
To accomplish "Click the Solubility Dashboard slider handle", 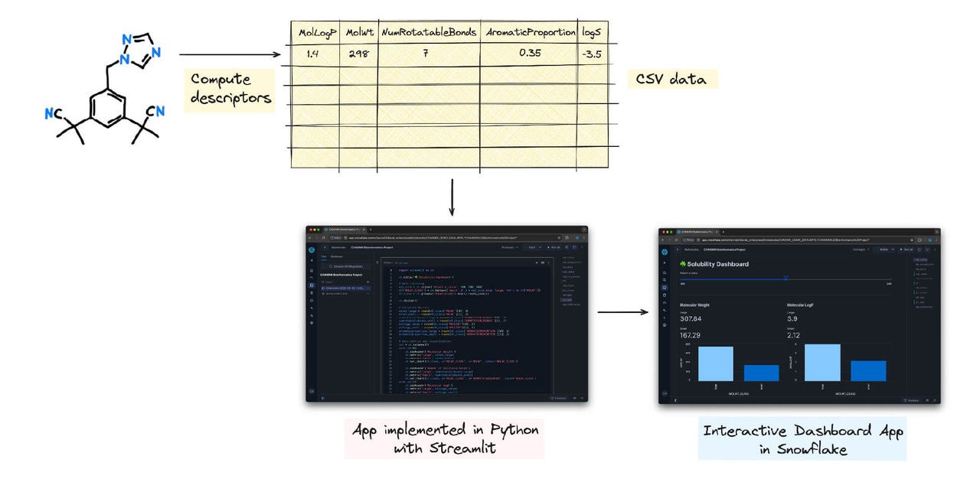I will point(785,279).
